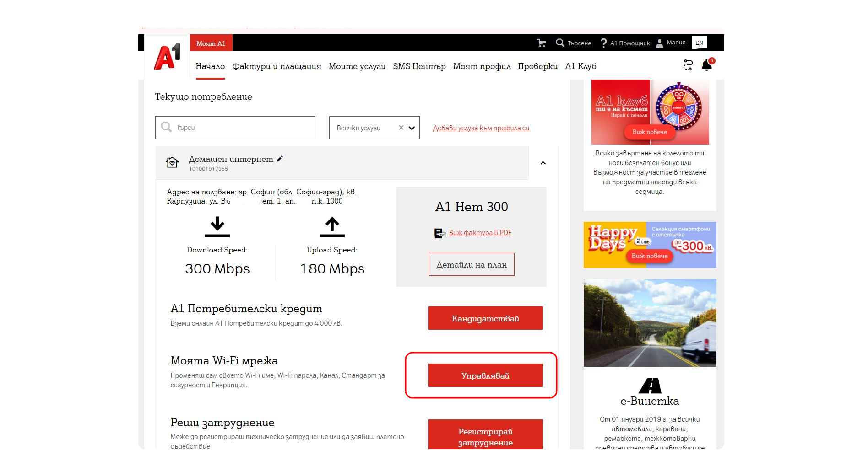
Task: Open Фактури и плащания menu
Action: pyautogui.click(x=277, y=66)
